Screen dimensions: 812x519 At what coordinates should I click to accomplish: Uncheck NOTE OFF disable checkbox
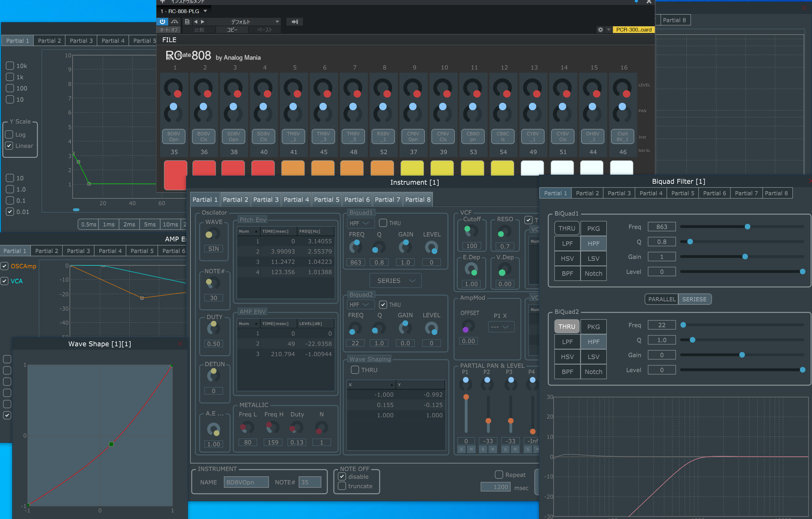[342, 477]
